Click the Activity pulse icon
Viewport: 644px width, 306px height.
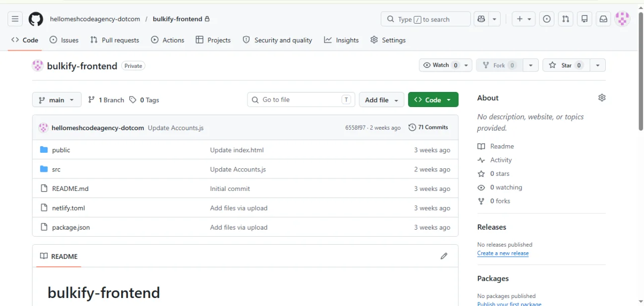(x=481, y=160)
